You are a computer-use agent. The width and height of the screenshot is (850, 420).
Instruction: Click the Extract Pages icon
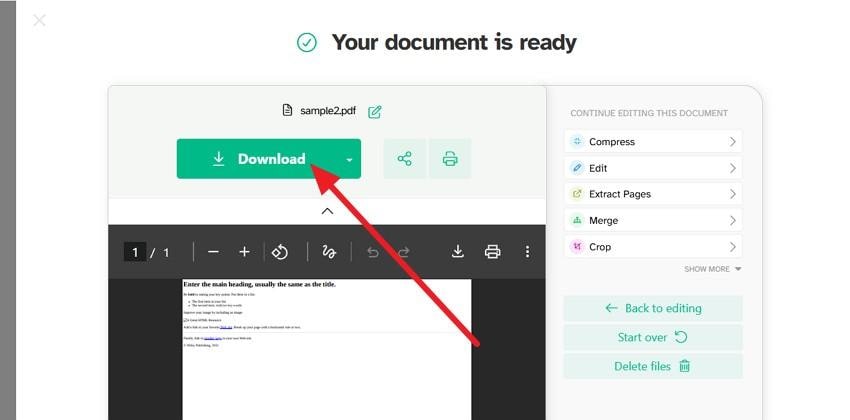pos(577,194)
